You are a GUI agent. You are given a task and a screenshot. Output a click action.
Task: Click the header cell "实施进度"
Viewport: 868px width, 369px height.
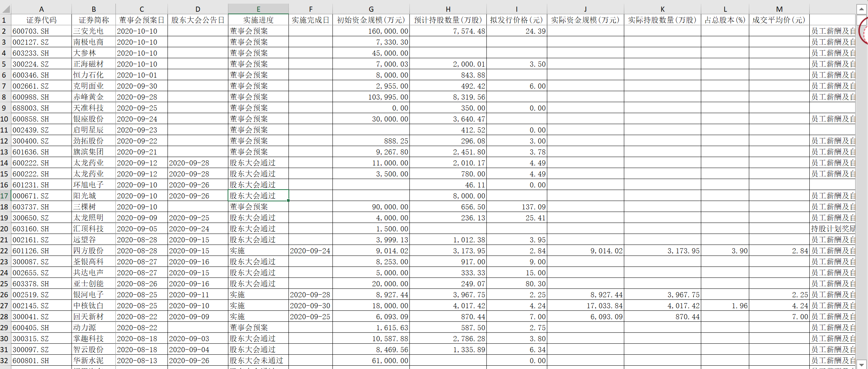pos(258,20)
